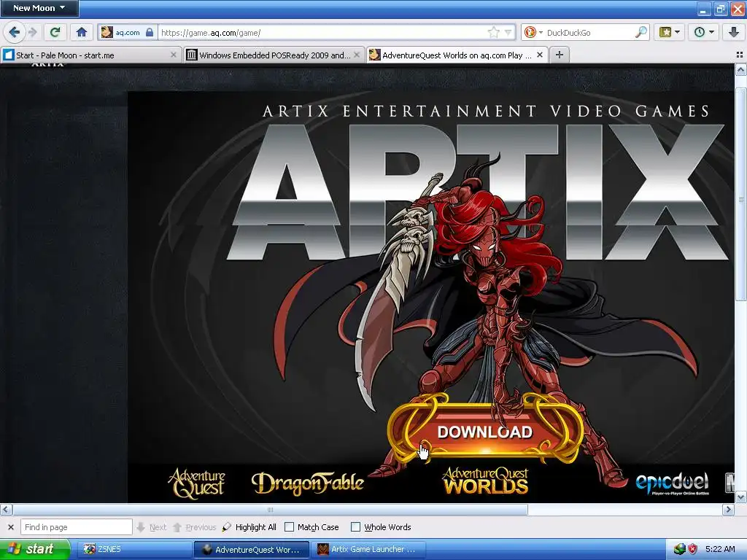Screen dimensions: 747x560
Task: Click the find bar Previous button
Action: pyautogui.click(x=194, y=527)
